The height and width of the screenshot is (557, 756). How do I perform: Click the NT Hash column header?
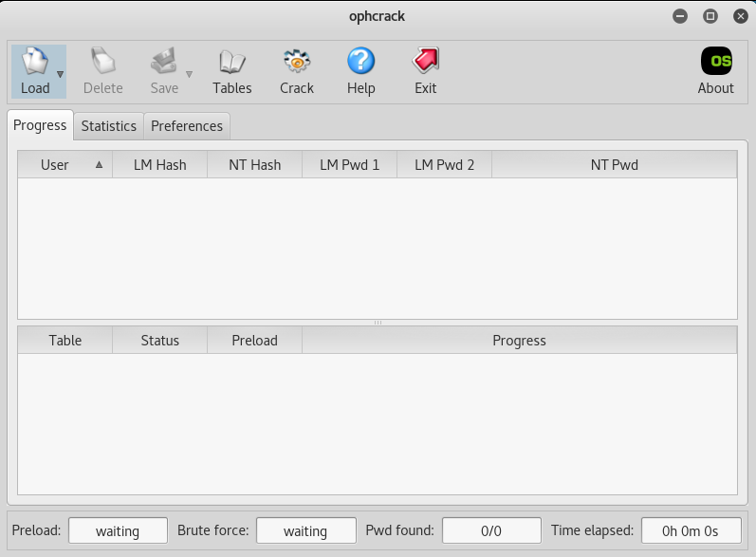pyautogui.click(x=254, y=165)
